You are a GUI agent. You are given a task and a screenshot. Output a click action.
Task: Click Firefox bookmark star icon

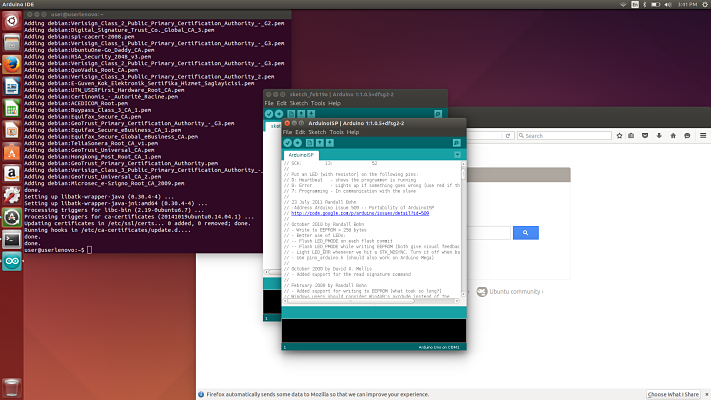coord(619,136)
